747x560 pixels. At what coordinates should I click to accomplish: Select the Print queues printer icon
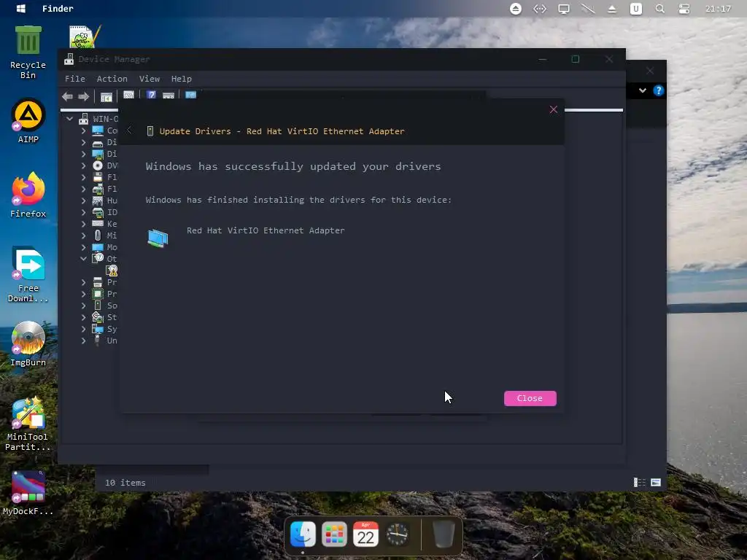click(x=98, y=282)
